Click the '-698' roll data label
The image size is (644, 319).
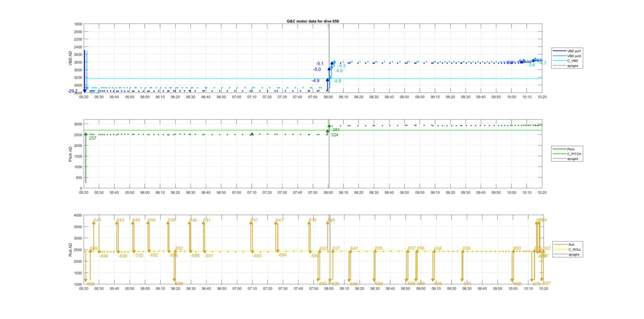(122, 256)
